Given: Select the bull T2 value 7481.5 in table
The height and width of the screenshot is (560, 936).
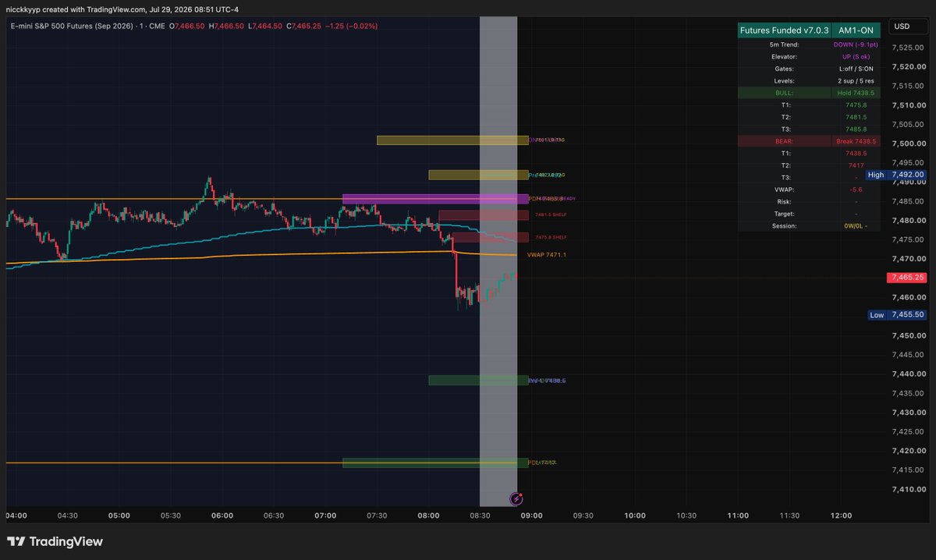Looking at the screenshot, I should point(856,117).
